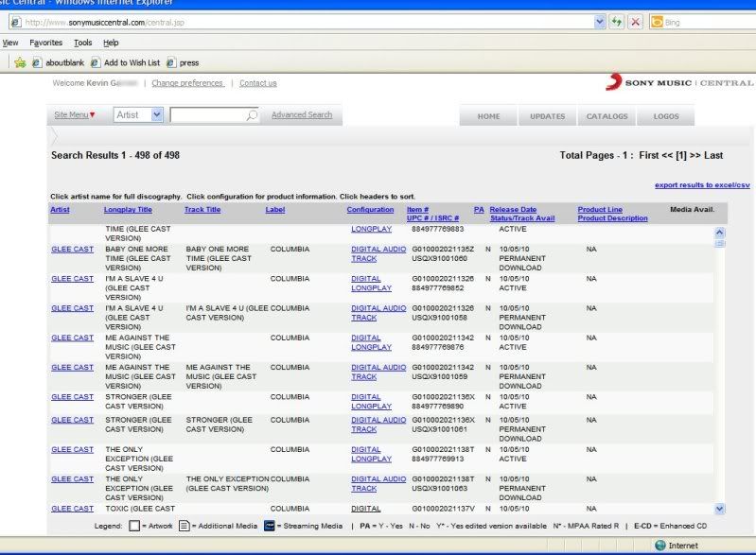This screenshot has height=555, width=756.
Task: Open DIGITAL AUDIO TRACK for USQX91001063
Action: point(378,484)
